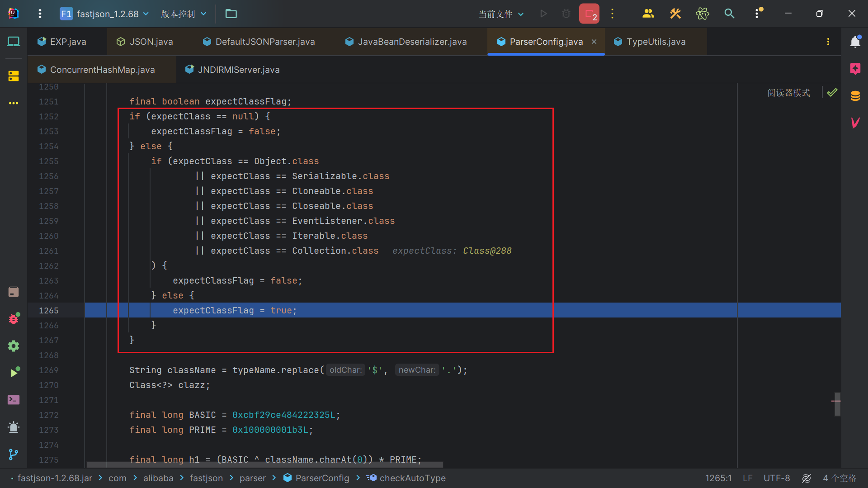Open Project tool window
Viewport: 868px width, 488px height.
(14, 42)
